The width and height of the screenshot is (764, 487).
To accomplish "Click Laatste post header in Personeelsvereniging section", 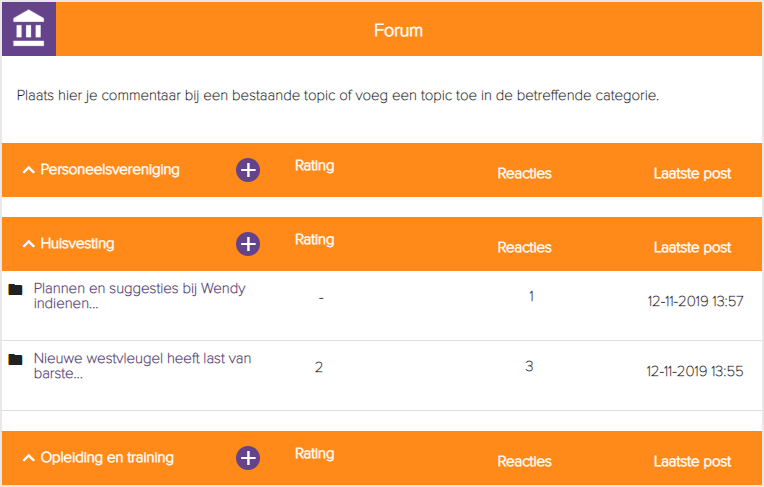I will click(692, 174).
